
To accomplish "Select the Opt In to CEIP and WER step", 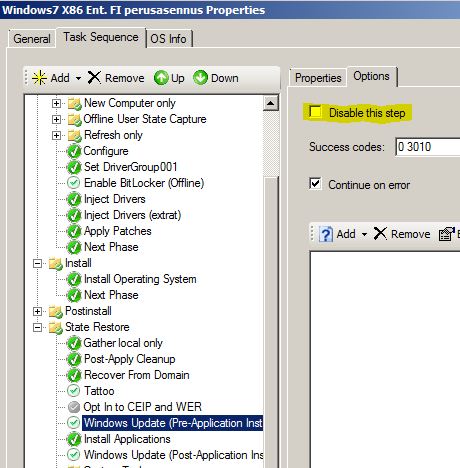I will (x=143, y=407).
